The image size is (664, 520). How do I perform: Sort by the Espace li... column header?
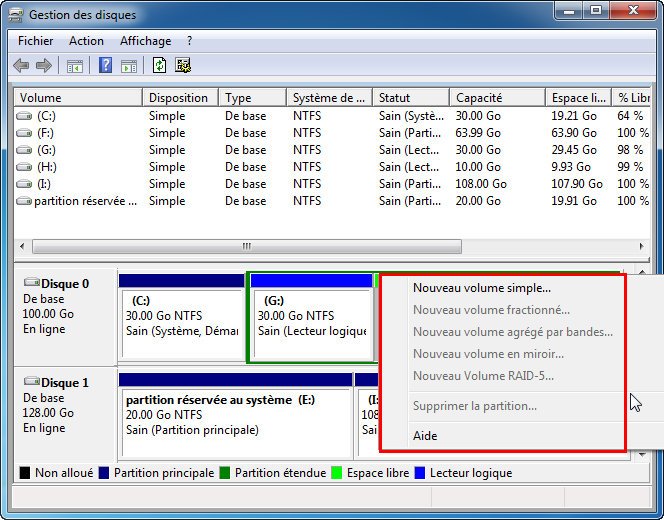point(578,98)
